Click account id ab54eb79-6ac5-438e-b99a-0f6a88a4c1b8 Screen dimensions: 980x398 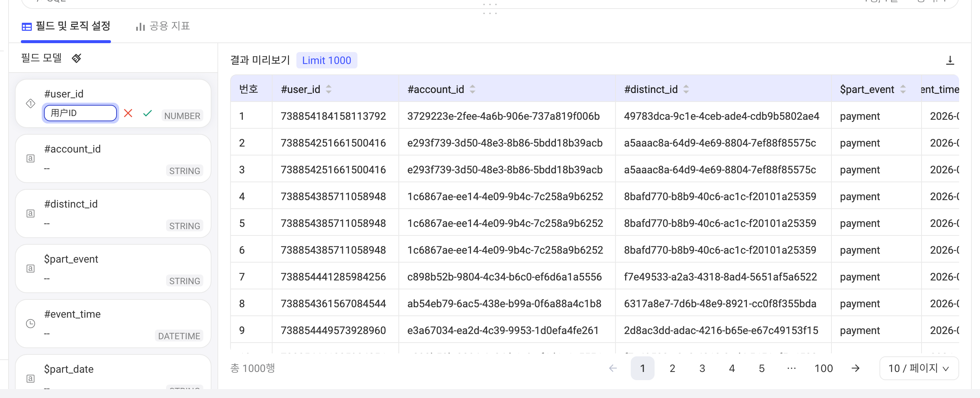click(504, 304)
